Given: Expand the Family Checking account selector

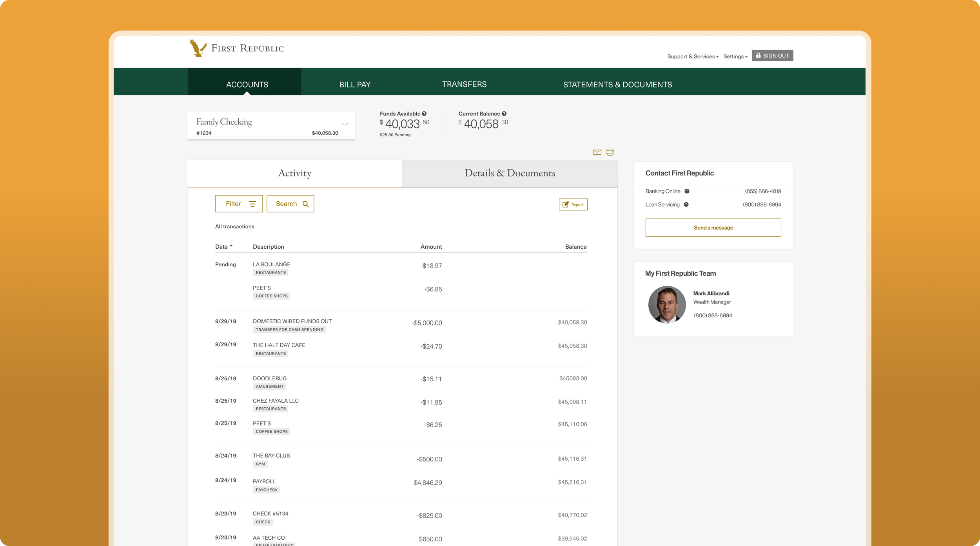Looking at the screenshot, I should 271,126.
